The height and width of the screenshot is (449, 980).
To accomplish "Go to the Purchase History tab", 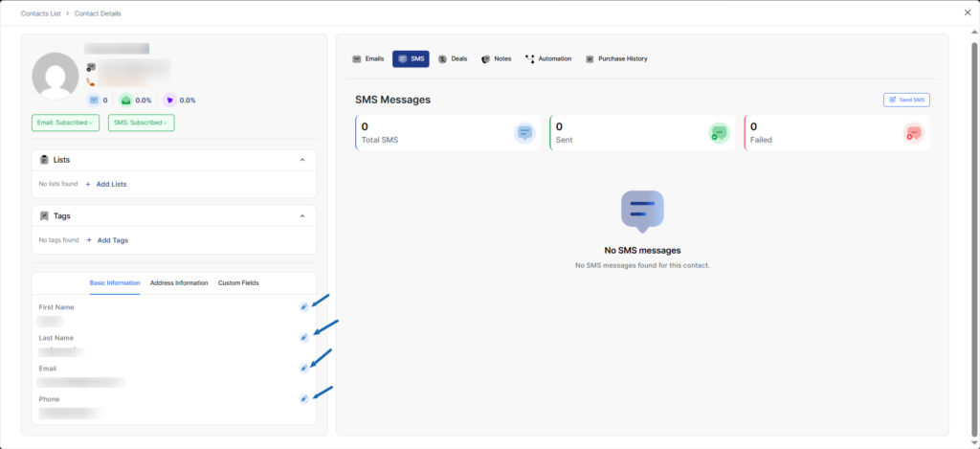I will click(x=616, y=59).
